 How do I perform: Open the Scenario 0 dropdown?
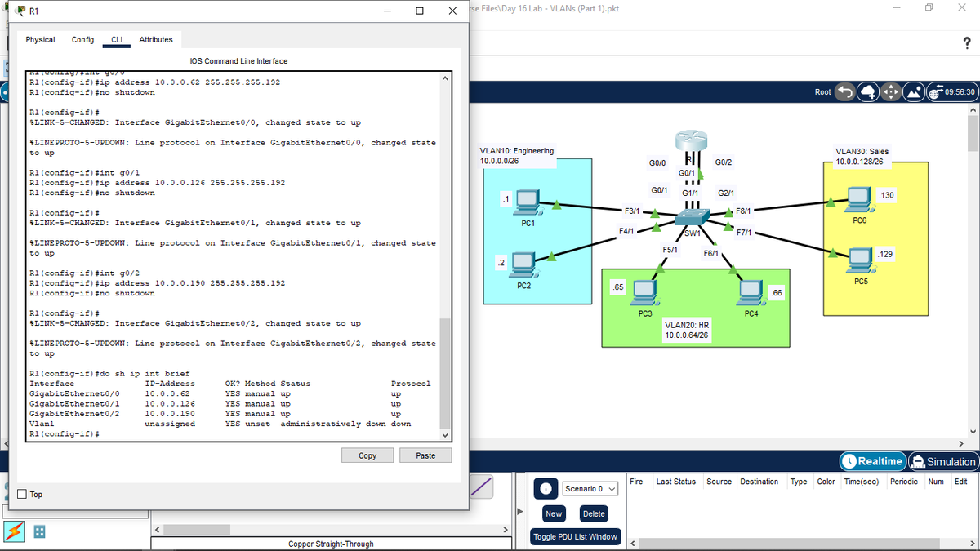[590, 488]
